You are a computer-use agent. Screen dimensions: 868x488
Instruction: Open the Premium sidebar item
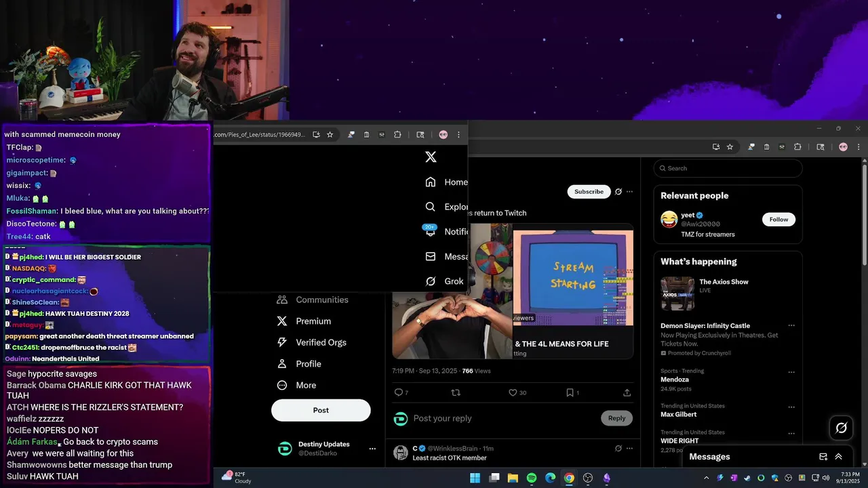[x=304, y=321]
